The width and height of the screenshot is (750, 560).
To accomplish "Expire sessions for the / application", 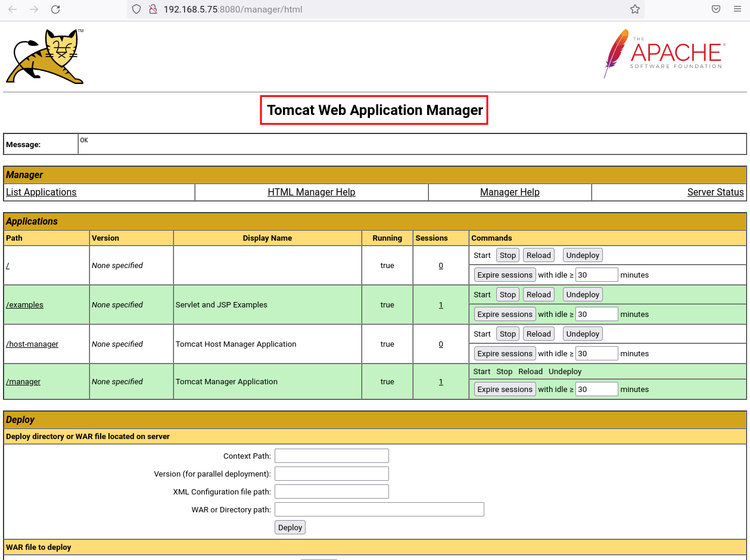I will click(x=505, y=275).
